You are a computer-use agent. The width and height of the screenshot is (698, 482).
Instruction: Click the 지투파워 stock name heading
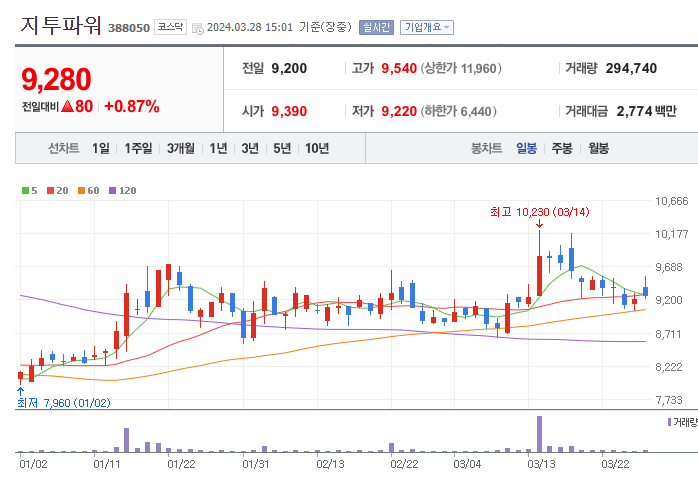[61, 25]
